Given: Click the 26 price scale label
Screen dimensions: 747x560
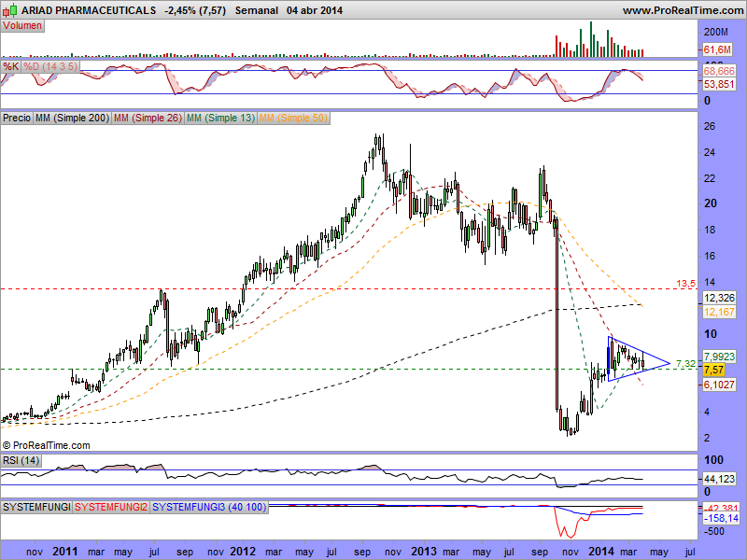Looking at the screenshot, I should click(710, 126).
